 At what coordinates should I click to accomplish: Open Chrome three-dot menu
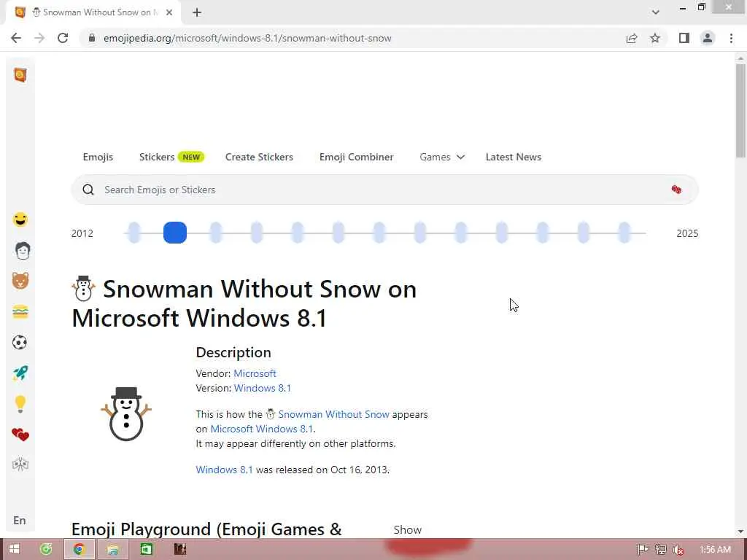pyautogui.click(x=731, y=38)
